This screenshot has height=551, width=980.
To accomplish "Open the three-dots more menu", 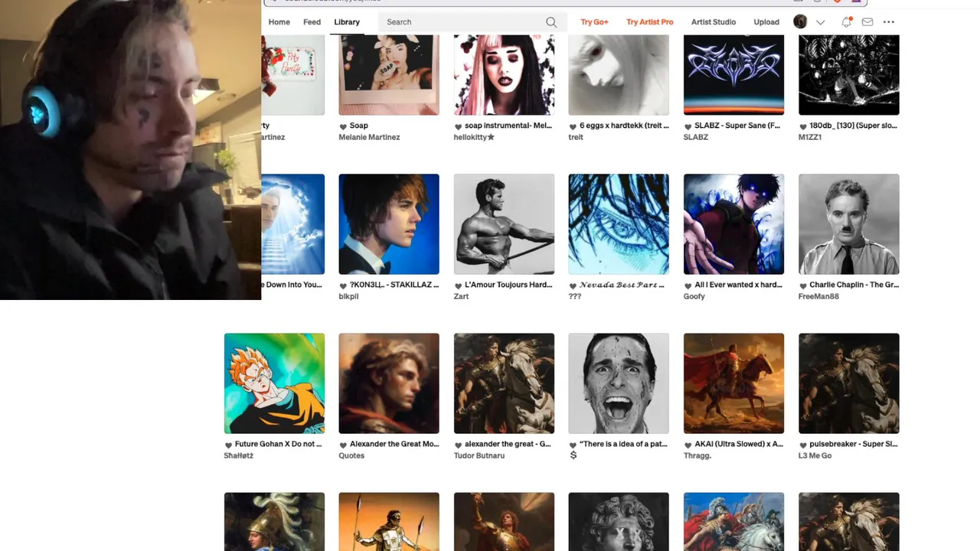I will (889, 22).
